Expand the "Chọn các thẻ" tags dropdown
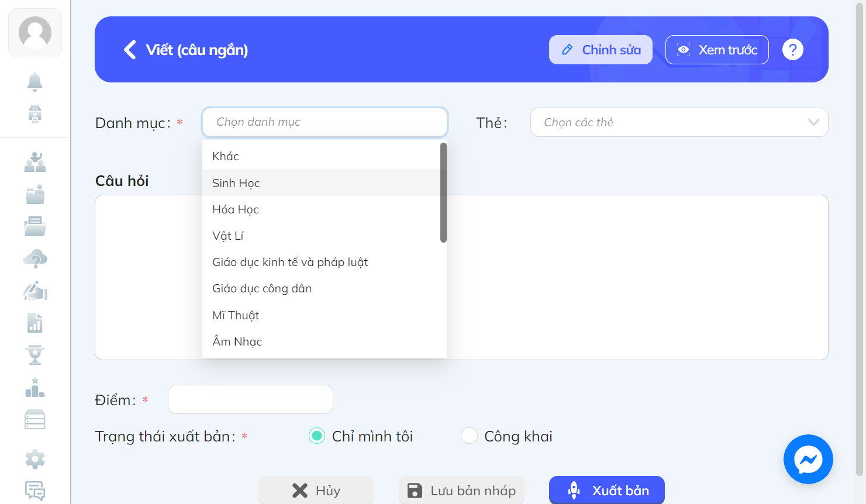The height and width of the screenshot is (504, 866). tap(679, 122)
